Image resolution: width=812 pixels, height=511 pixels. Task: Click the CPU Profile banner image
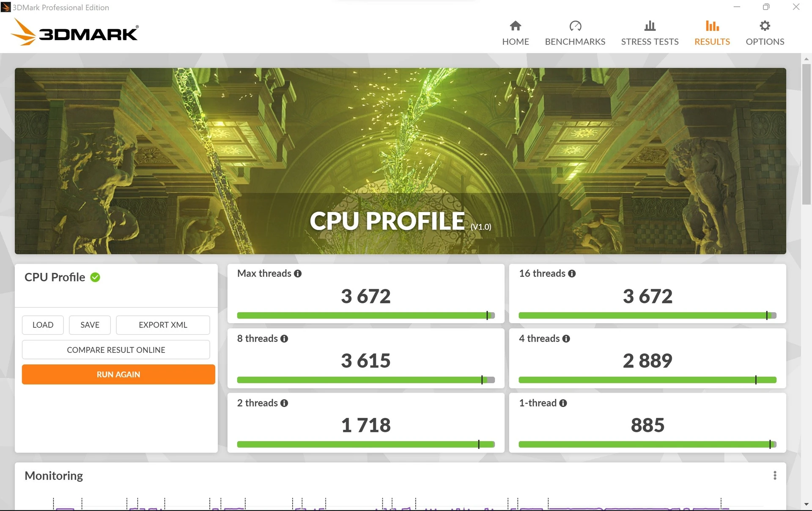point(401,161)
